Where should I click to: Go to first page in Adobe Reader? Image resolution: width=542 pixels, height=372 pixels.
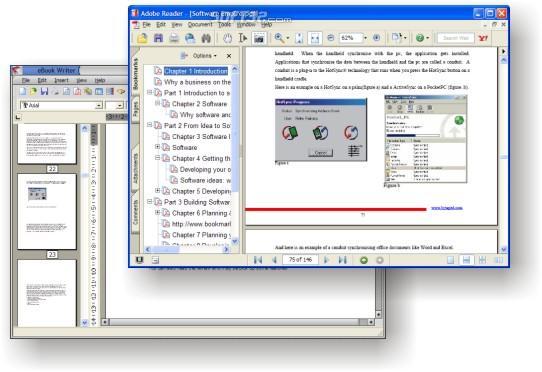pos(258,260)
